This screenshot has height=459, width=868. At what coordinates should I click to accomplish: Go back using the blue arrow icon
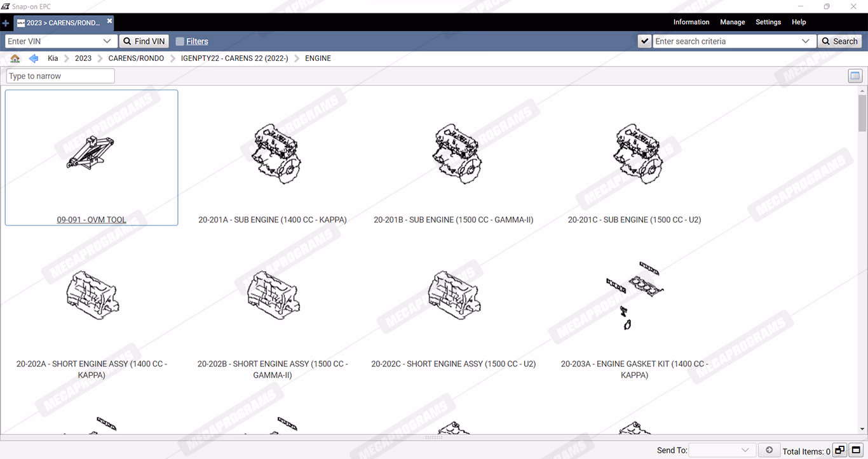coord(34,58)
